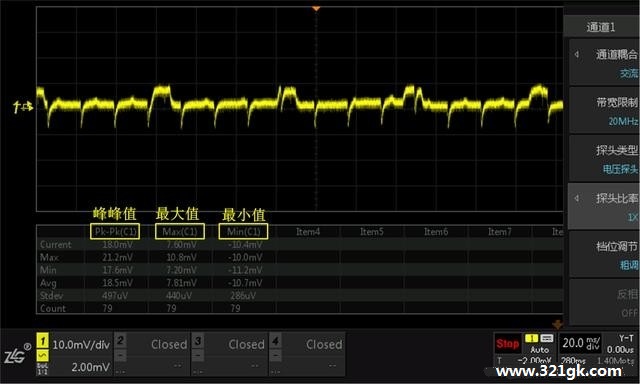
Task: Click the orange trigger level arrow
Action: pos(557,325)
